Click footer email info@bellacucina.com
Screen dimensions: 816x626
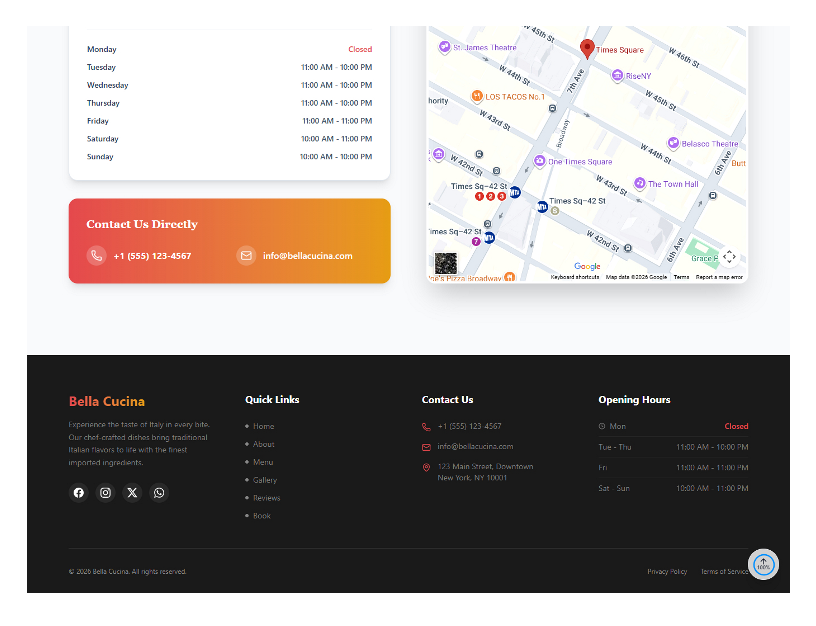click(475, 446)
